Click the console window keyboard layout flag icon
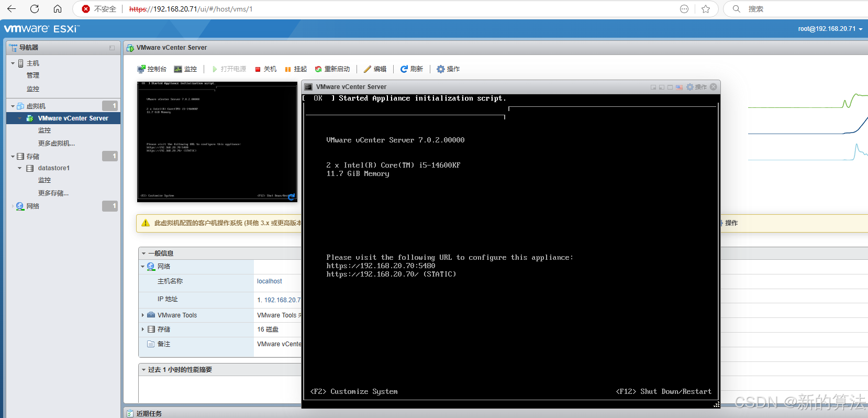This screenshot has width=868, height=418. (x=679, y=87)
